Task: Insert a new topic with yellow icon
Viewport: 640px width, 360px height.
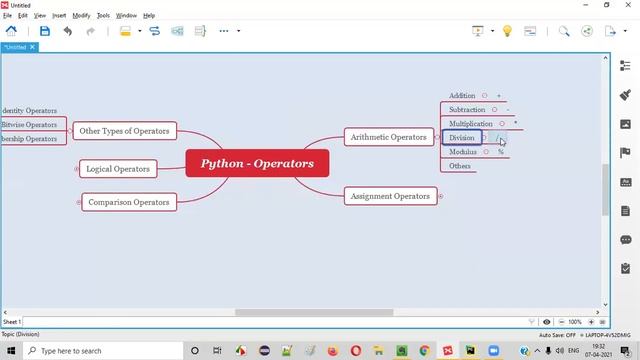Action: (125, 31)
